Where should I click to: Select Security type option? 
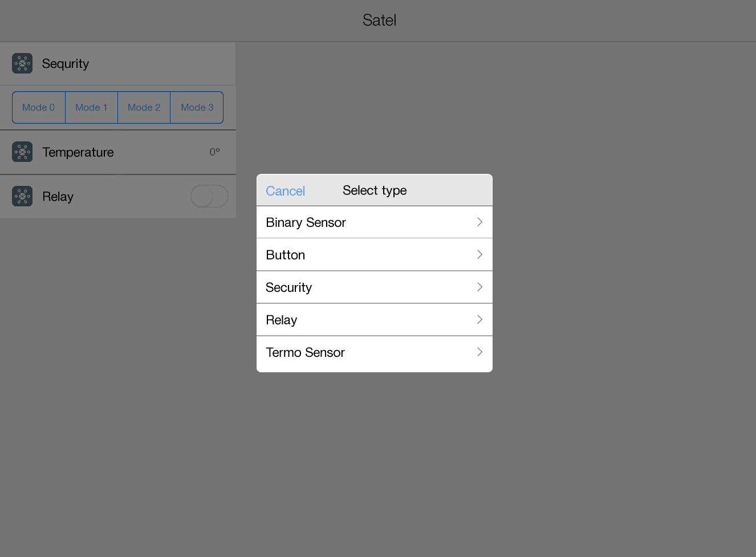(x=289, y=287)
